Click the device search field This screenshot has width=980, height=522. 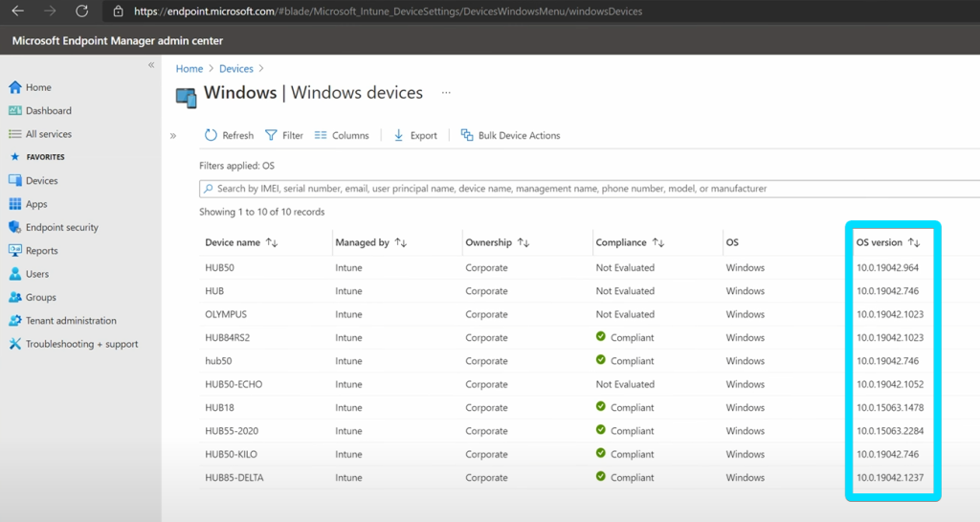click(x=589, y=189)
